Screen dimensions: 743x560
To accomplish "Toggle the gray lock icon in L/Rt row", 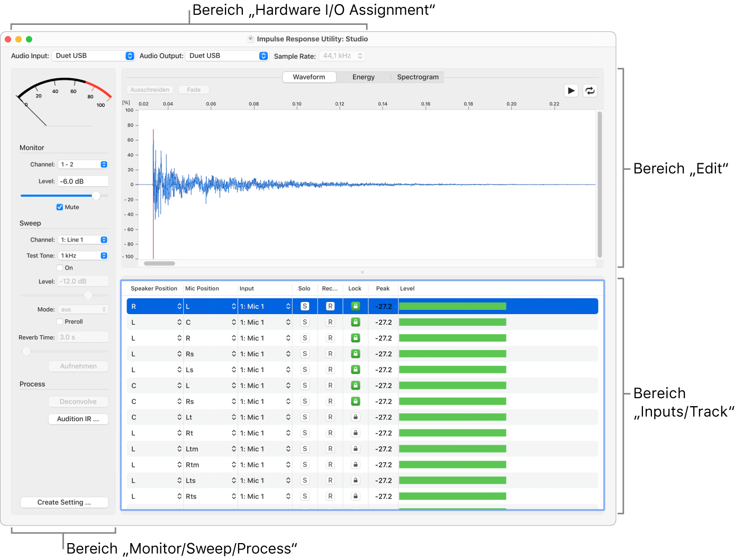I will [356, 433].
